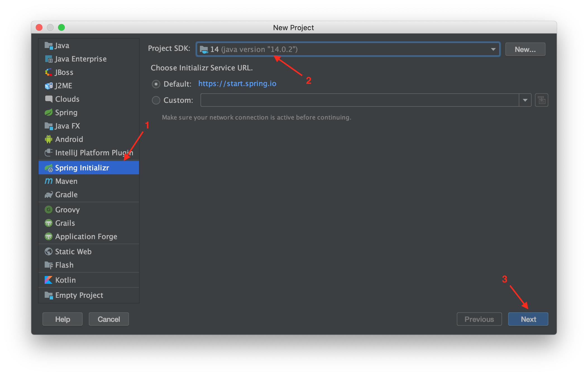Image resolution: width=588 pixels, height=376 pixels.
Task: Click the green zoom window button
Action: click(61, 27)
